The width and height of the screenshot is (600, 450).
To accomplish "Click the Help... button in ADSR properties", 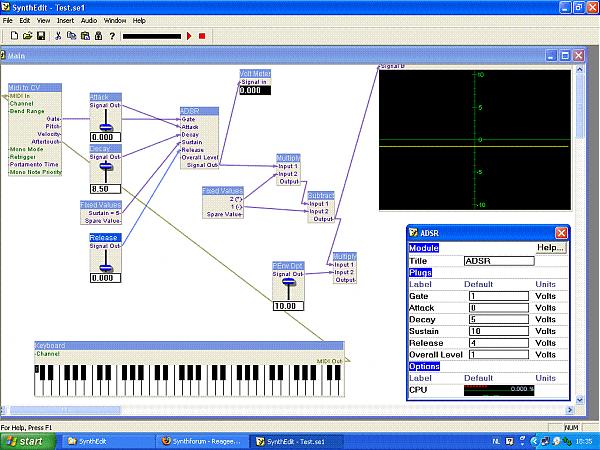I will pyautogui.click(x=551, y=248).
